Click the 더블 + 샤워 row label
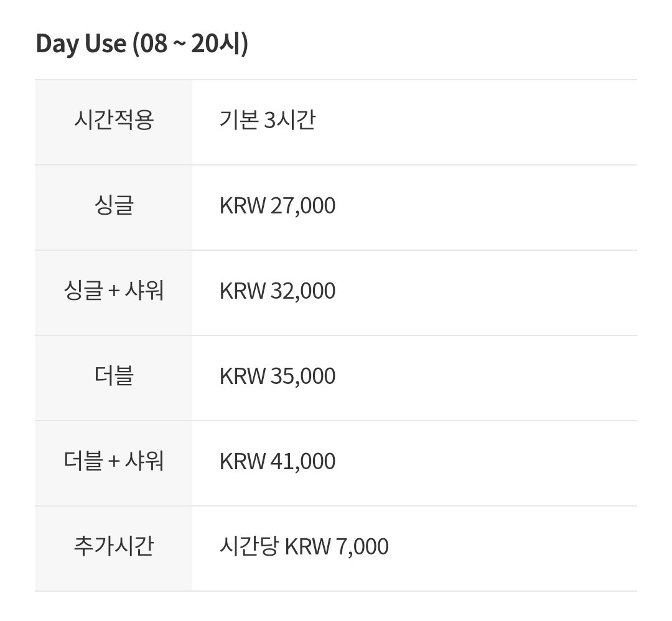The width and height of the screenshot is (672, 621). click(x=113, y=461)
